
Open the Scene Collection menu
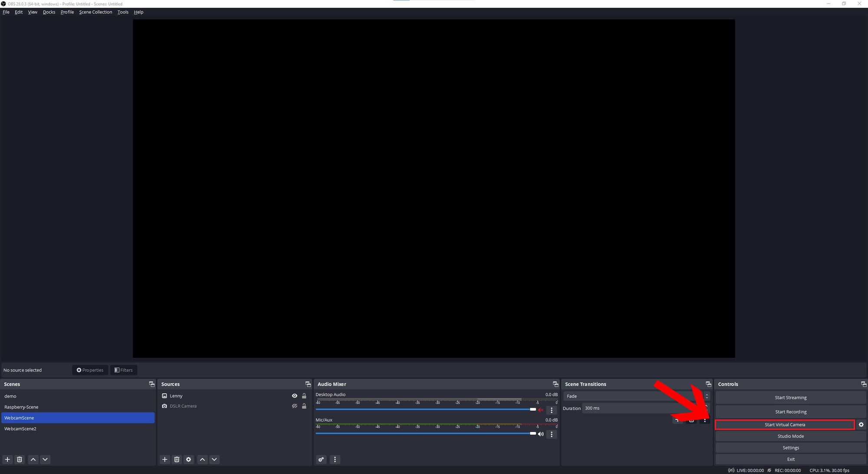click(x=95, y=12)
